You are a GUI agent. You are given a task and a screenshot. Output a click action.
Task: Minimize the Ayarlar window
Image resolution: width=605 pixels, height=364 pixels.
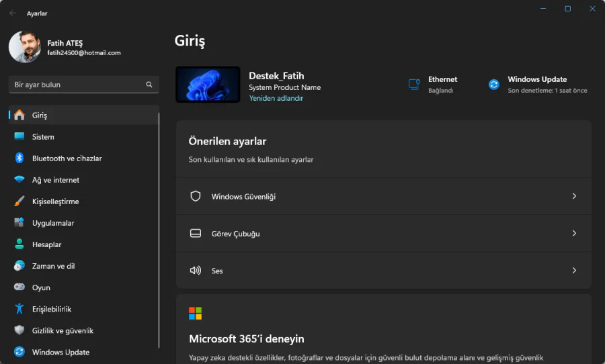(543, 9)
